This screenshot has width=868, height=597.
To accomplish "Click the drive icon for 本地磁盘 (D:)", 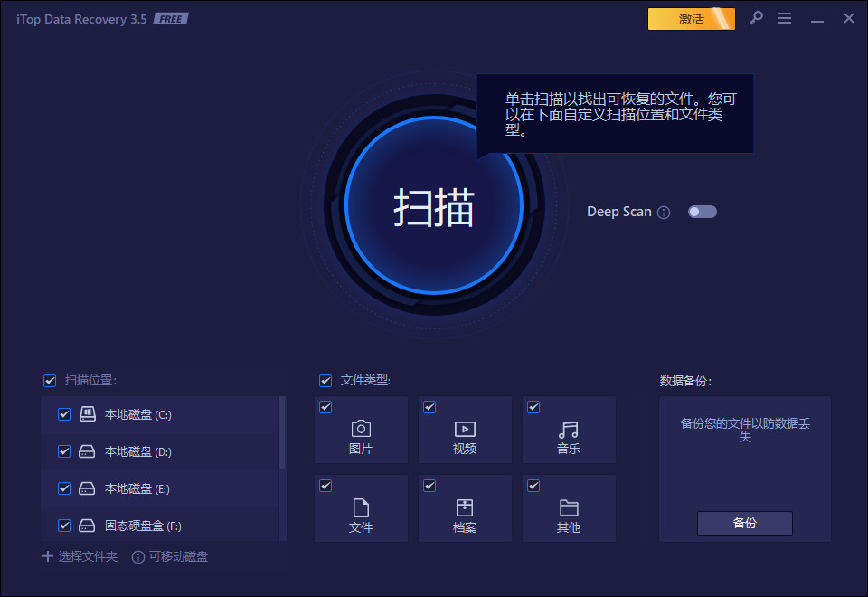I will click(87, 451).
